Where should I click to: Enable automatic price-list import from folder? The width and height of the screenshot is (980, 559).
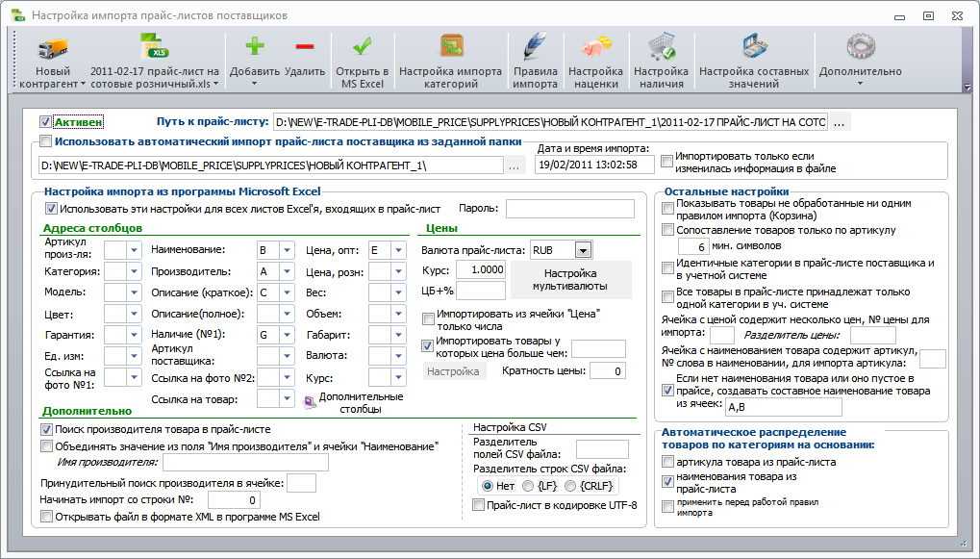45,141
